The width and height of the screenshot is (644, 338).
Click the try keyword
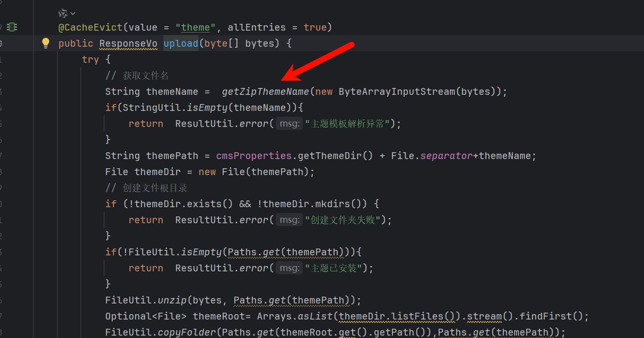coord(90,59)
